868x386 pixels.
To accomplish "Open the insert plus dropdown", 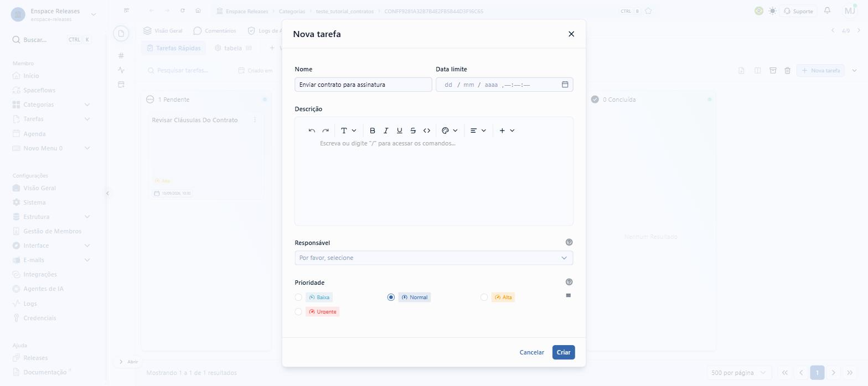I will point(507,131).
